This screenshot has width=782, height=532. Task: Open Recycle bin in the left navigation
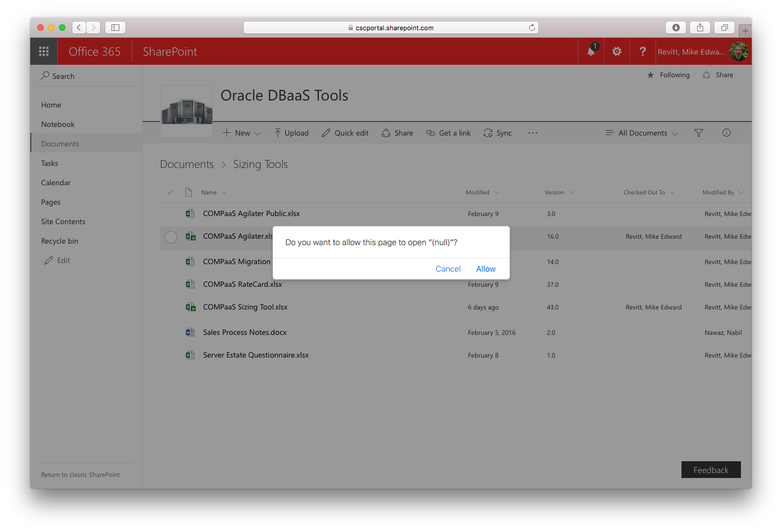[59, 241]
